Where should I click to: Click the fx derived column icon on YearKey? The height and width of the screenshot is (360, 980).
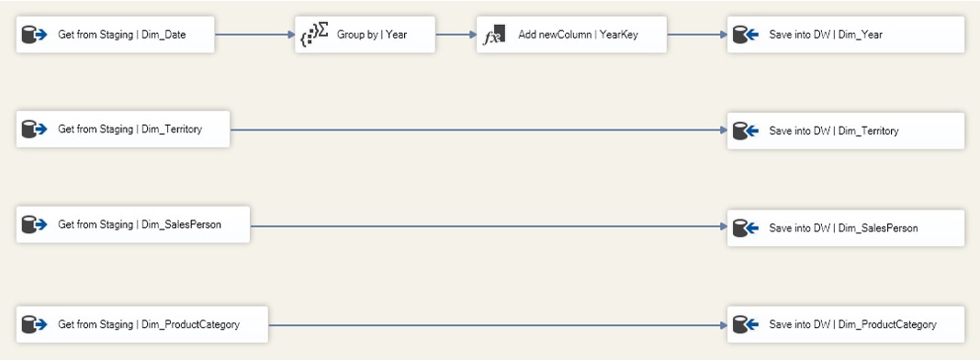click(494, 35)
